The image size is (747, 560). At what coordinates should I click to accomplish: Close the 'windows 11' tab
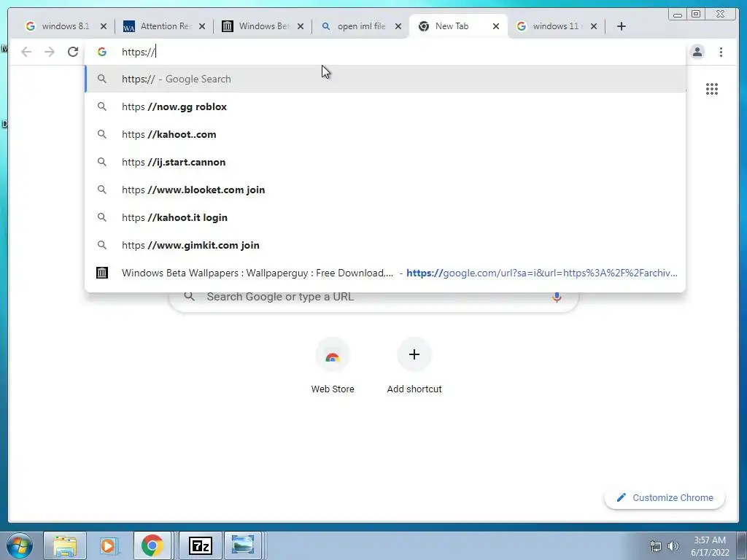pyautogui.click(x=594, y=26)
